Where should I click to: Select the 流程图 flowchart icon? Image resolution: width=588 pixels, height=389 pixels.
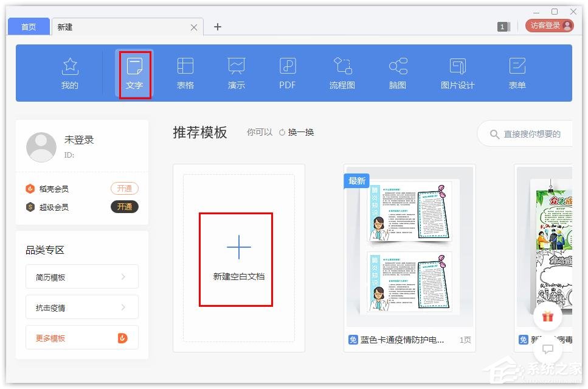(x=342, y=72)
